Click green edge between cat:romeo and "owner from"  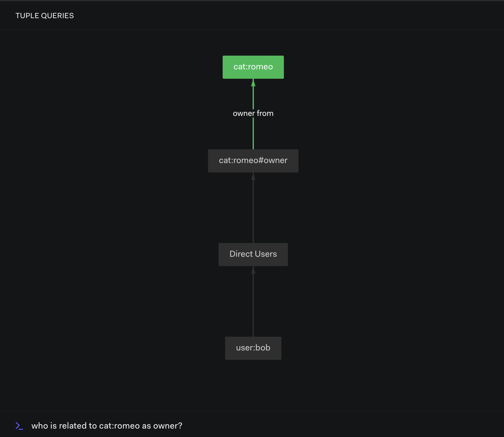tap(253, 97)
